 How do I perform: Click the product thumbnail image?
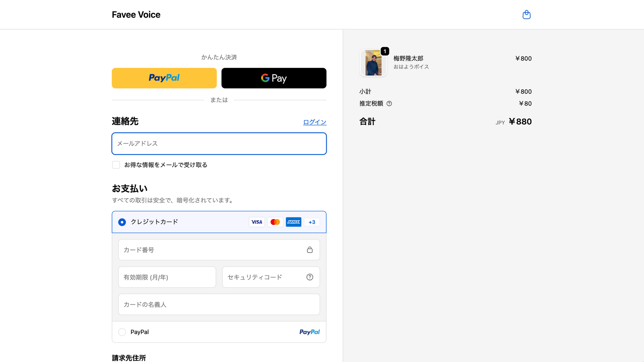tap(373, 63)
